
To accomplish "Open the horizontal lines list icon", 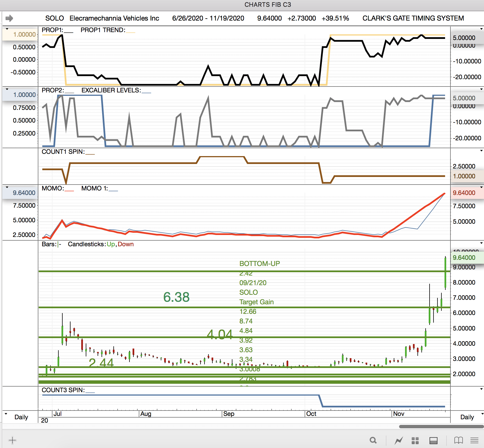I will coord(474,440).
